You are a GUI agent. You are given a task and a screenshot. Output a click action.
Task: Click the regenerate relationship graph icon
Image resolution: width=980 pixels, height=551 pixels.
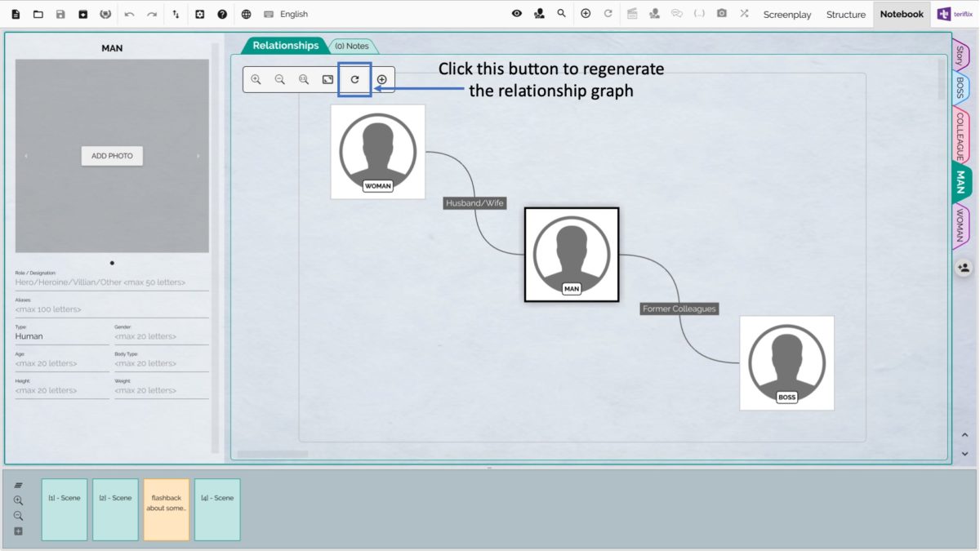coord(354,78)
